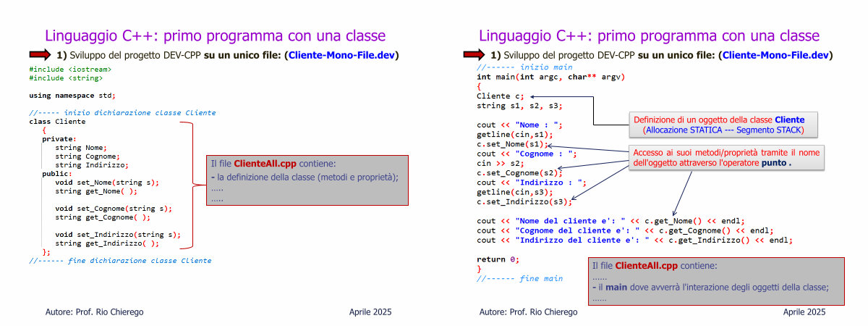Viewport: 868px width, 326px height.
Task: Click the '#include <string>' line
Action: (x=66, y=77)
